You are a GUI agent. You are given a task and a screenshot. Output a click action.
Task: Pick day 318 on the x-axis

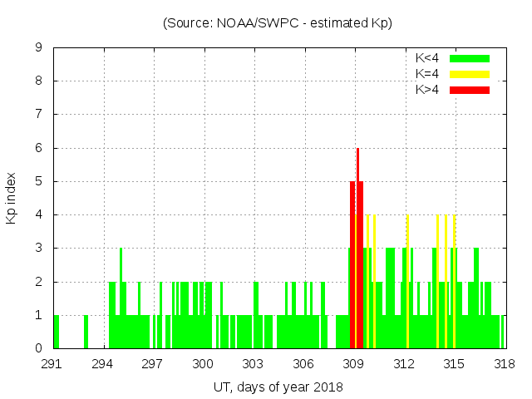click(504, 364)
